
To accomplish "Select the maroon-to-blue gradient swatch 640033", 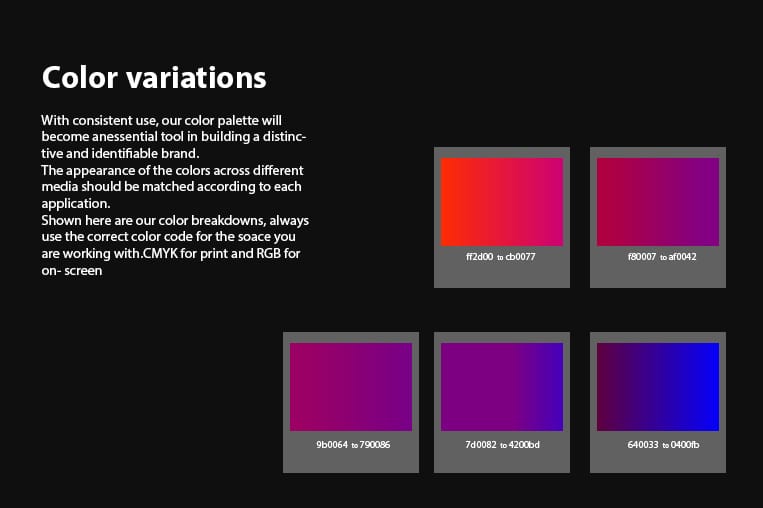I will click(657, 386).
